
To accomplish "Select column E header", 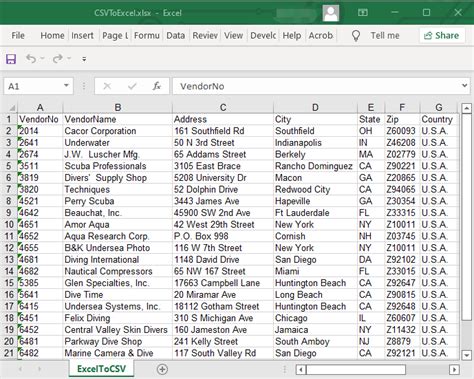I will (x=371, y=108).
